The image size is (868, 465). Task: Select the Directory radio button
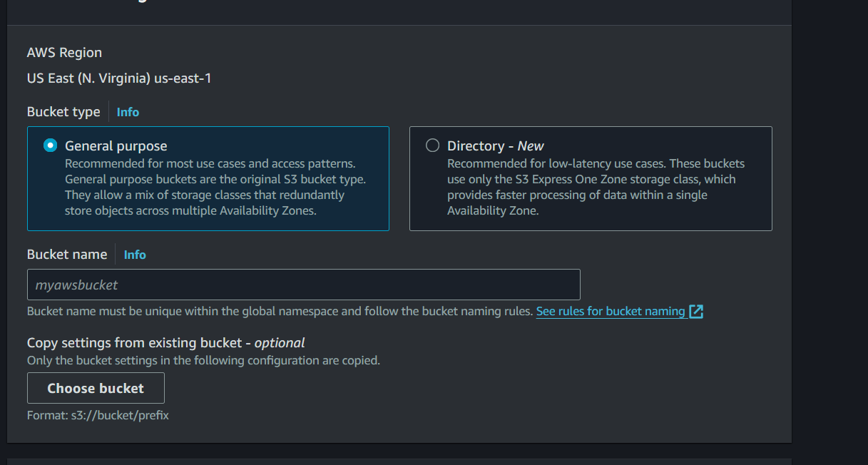[x=432, y=145]
